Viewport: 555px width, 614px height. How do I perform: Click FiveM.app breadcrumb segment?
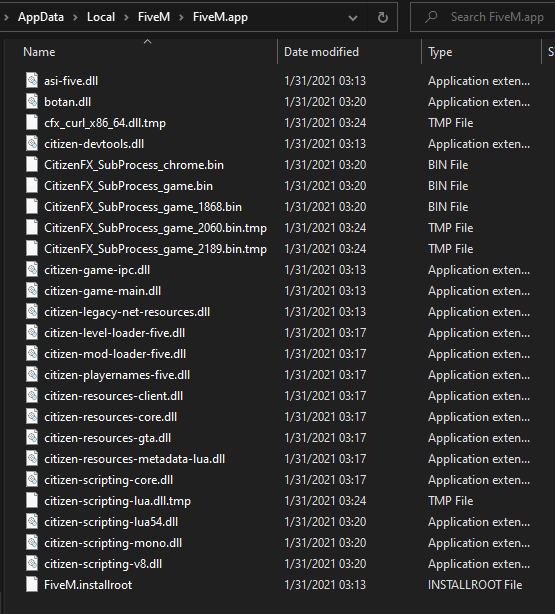point(220,17)
